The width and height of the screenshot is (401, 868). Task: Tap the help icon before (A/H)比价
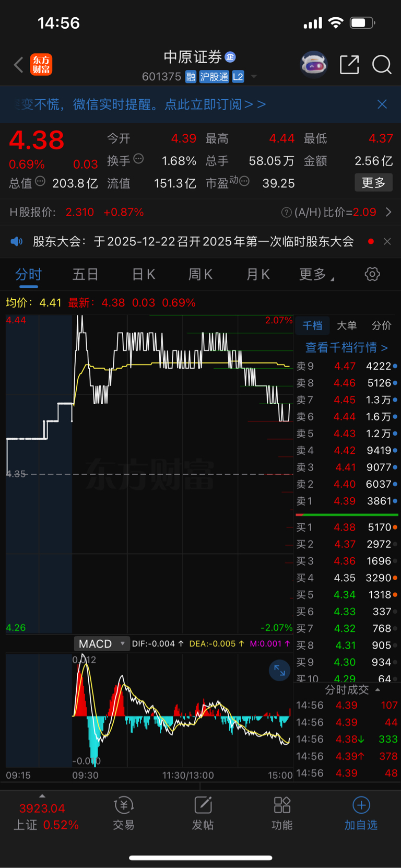point(286,212)
